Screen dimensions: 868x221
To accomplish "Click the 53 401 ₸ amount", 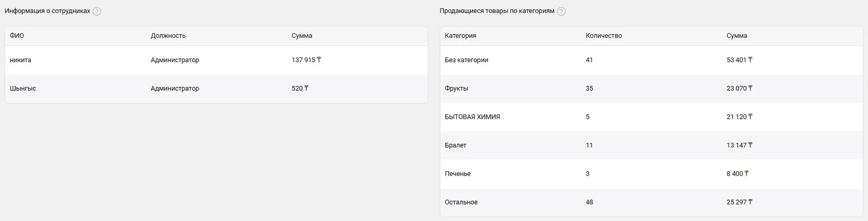I will (x=739, y=60).
